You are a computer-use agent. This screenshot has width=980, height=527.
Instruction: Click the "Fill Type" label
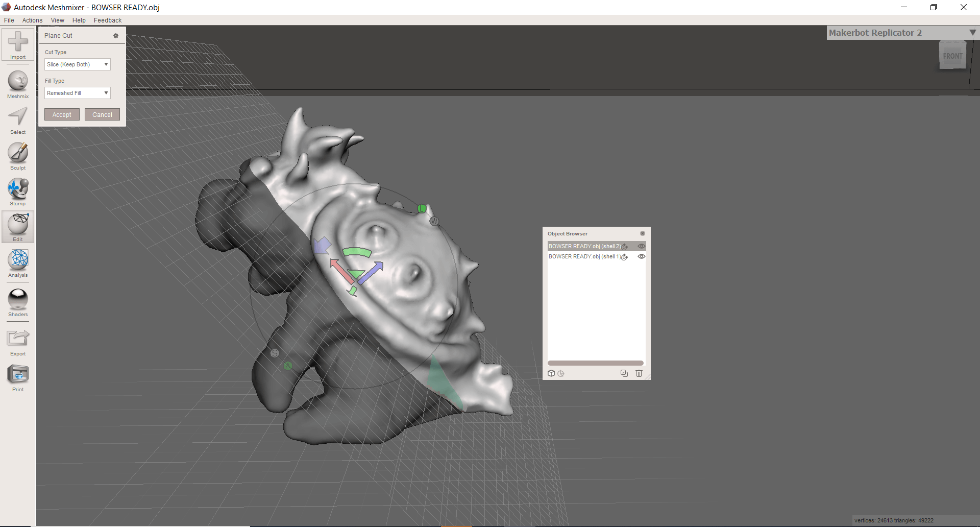pyautogui.click(x=55, y=81)
